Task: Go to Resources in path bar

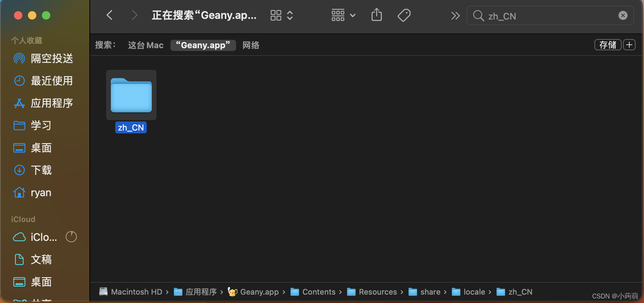Action: (x=372, y=292)
